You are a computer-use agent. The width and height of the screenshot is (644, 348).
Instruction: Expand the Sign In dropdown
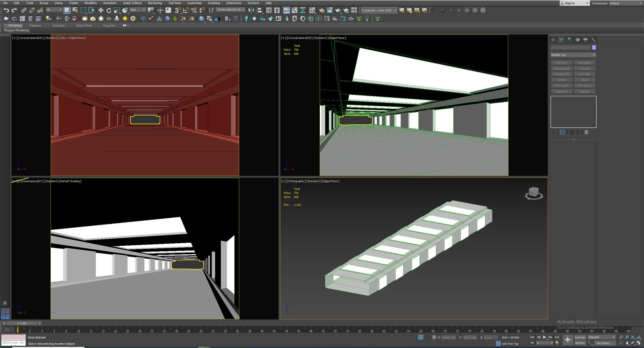[574, 3]
